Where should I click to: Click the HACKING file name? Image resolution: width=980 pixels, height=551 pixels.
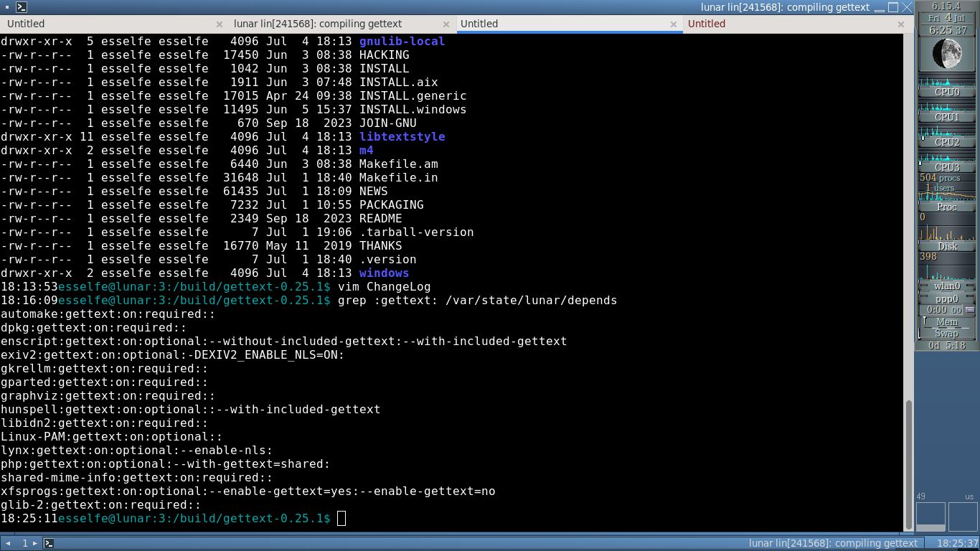[x=384, y=55]
